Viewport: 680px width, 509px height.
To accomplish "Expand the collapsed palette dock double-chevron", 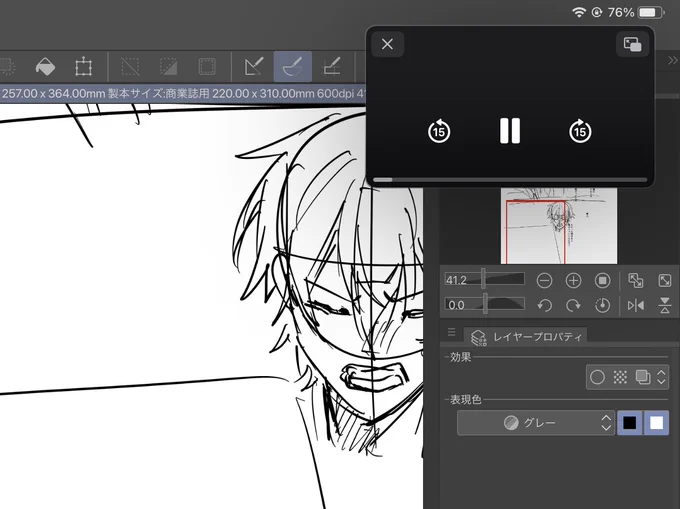I will 672,61.
